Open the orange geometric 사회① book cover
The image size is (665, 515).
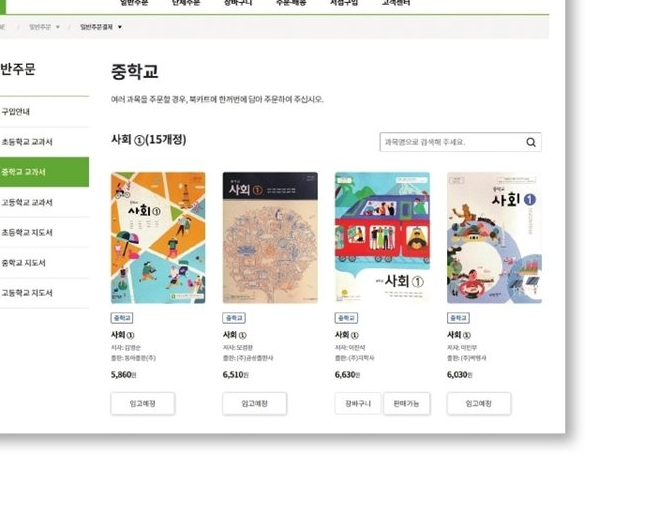click(158, 238)
